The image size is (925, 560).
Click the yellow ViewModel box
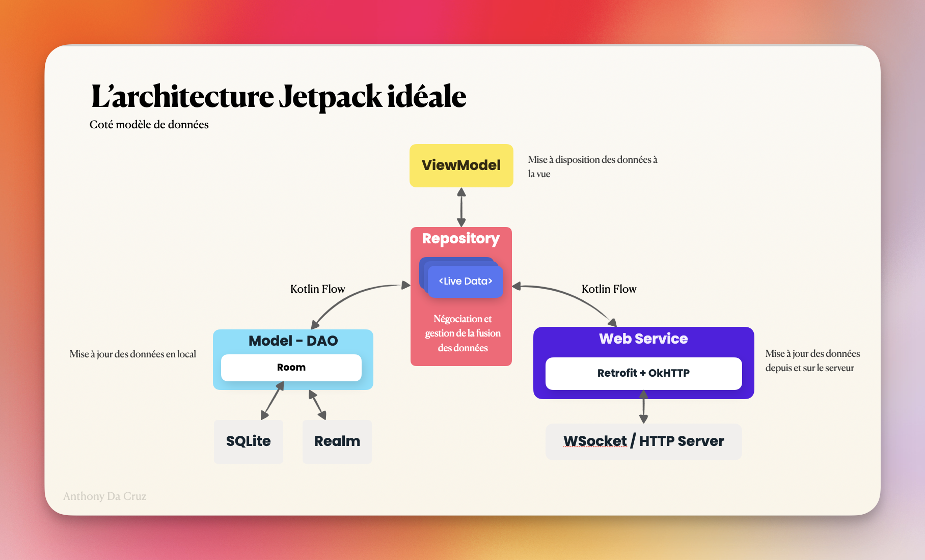tap(461, 165)
